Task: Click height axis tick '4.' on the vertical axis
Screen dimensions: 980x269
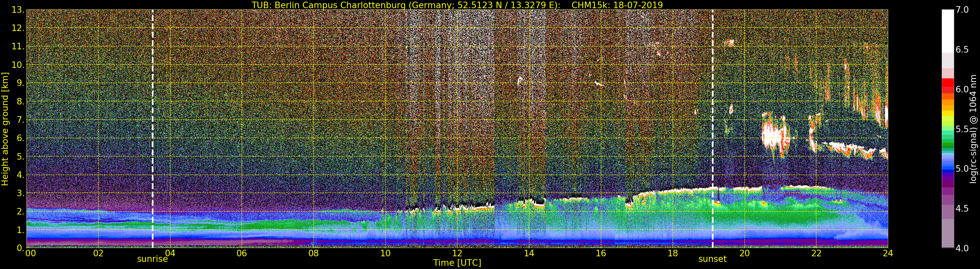Action: click(20, 175)
